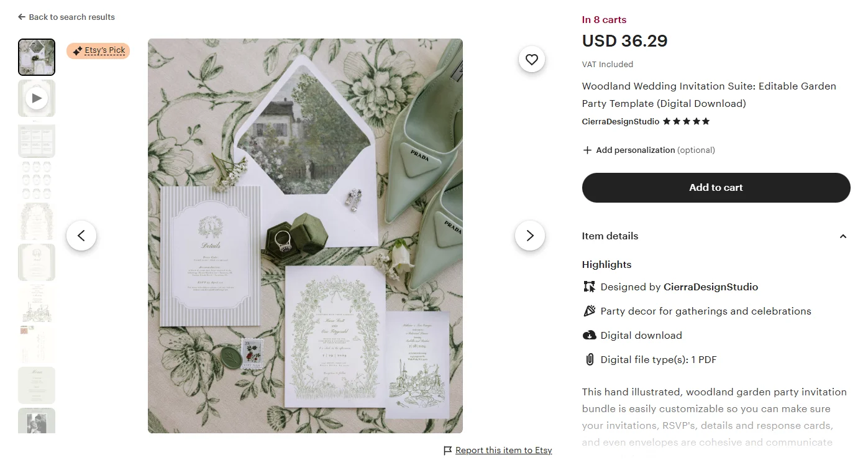Click the report flag icon
The height and width of the screenshot is (460, 868).
coord(447,451)
